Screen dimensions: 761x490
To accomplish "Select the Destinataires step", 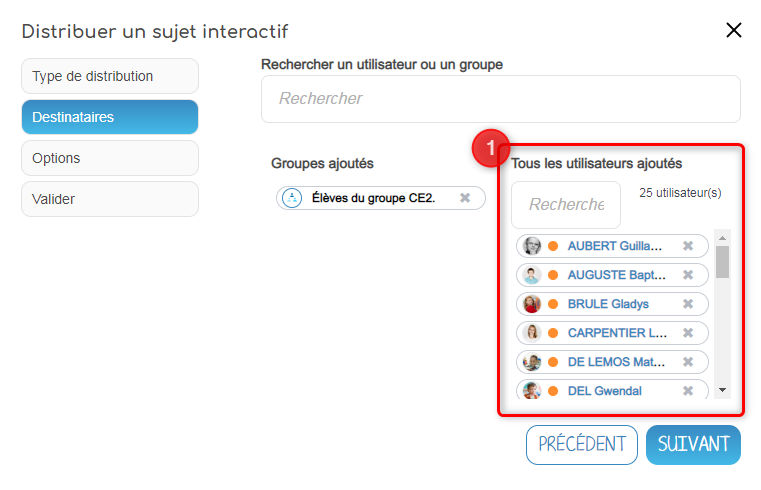I will click(110, 117).
